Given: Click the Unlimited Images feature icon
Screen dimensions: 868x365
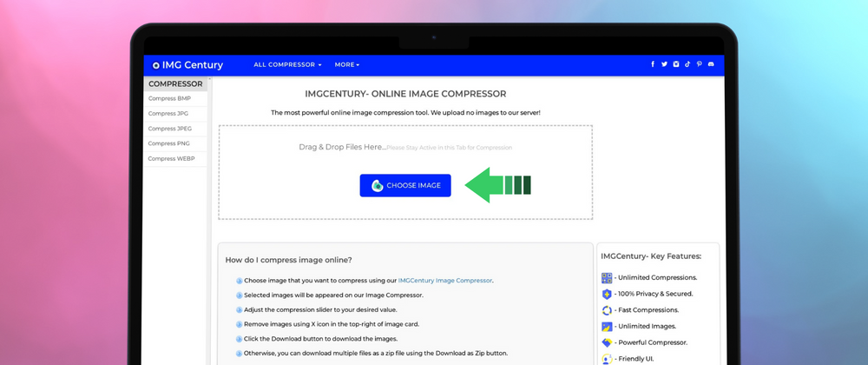Looking at the screenshot, I should click(x=607, y=327).
